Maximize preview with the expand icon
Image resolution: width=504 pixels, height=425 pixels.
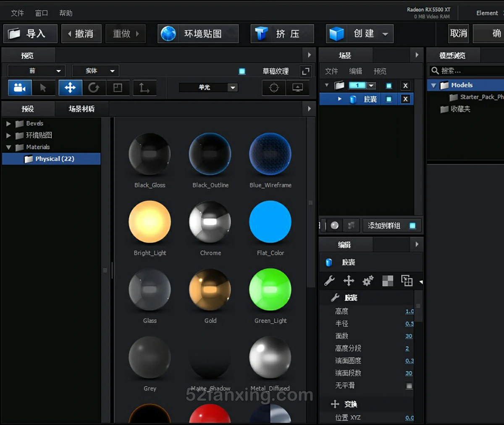(306, 71)
